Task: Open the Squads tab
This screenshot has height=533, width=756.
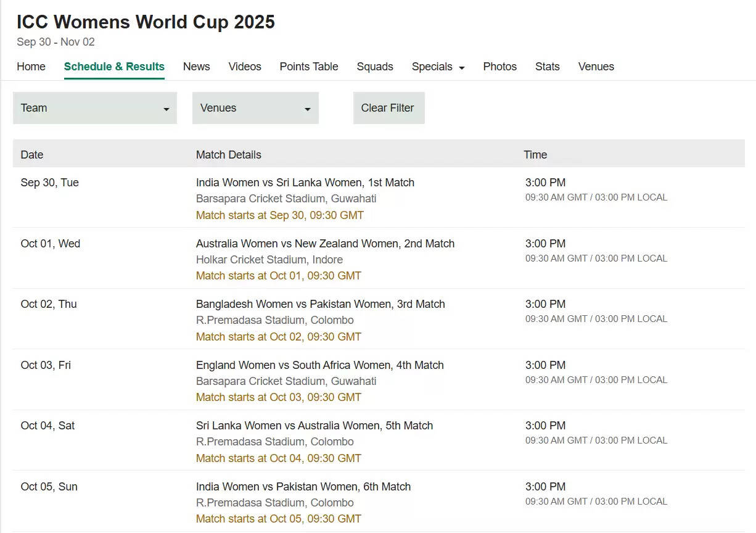Action: 375,67
